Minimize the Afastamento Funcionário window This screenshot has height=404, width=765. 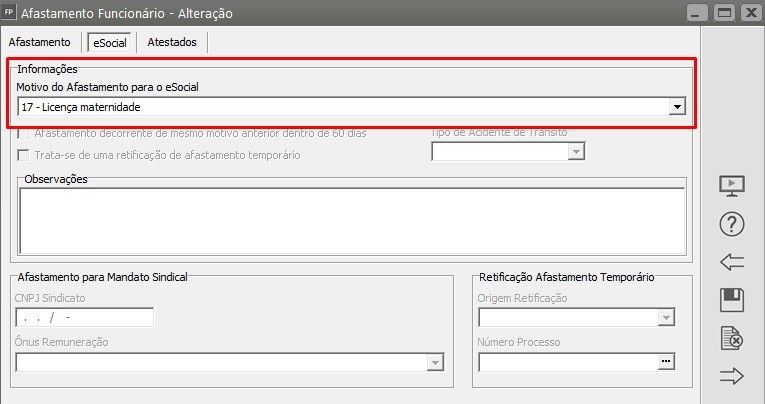pyautogui.click(x=697, y=12)
